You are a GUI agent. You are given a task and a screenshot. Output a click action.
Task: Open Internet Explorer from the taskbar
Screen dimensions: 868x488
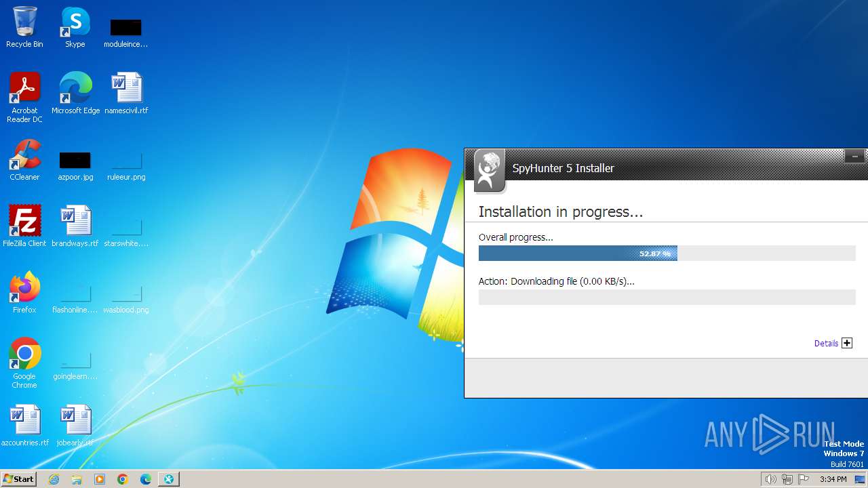click(54, 479)
